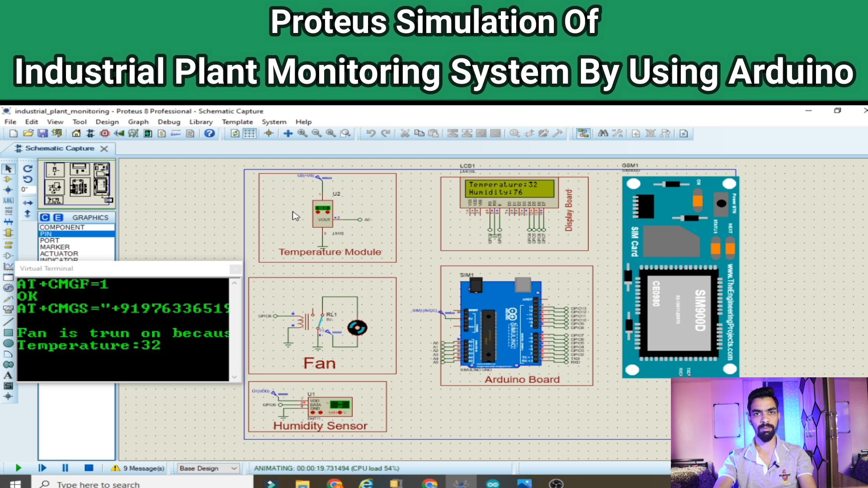Screen dimensions: 868x488
Task: Click the Pause simulation button
Action: (65, 468)
